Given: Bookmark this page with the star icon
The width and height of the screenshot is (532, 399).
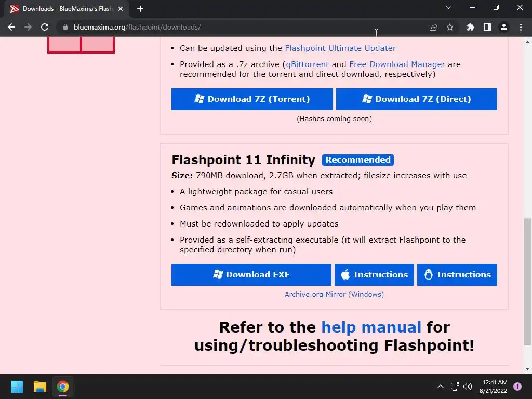Looking at the screenshot, I should tap(450, 27).
